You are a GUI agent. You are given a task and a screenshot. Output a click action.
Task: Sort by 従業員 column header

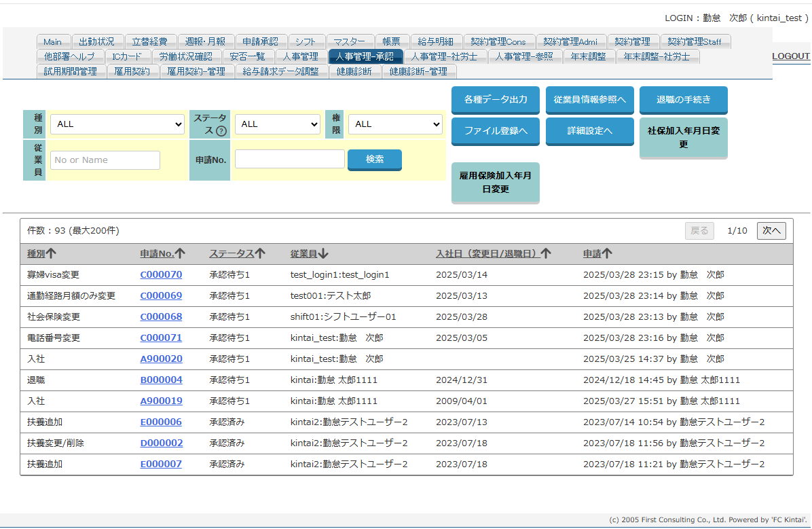coord(309,253)
